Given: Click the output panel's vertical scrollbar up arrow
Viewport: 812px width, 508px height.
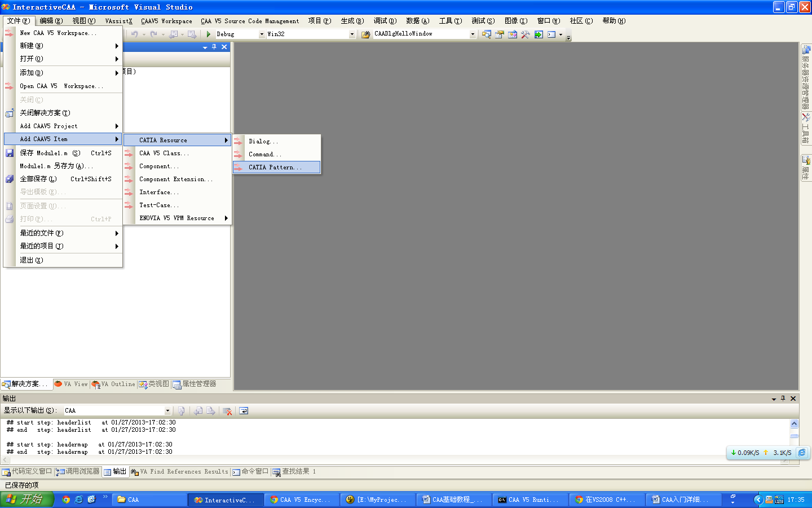Looking at the screenshot, I should [794, 424].
